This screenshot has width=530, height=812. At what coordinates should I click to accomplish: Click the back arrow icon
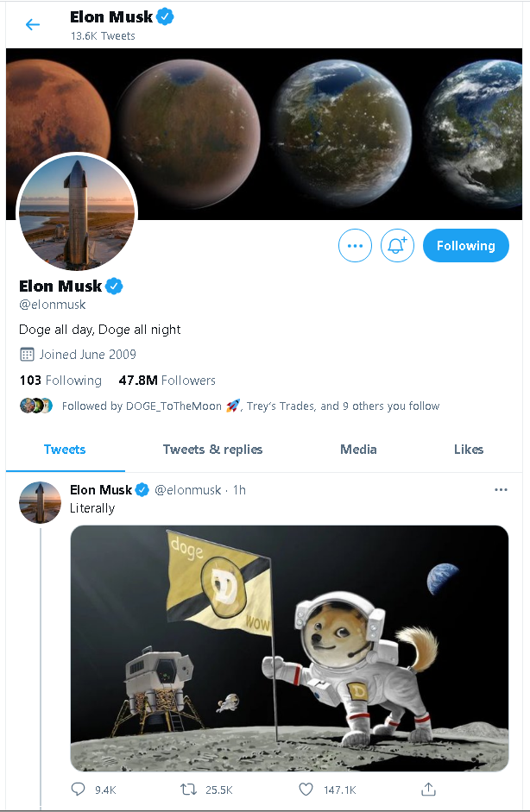point(33,25)
